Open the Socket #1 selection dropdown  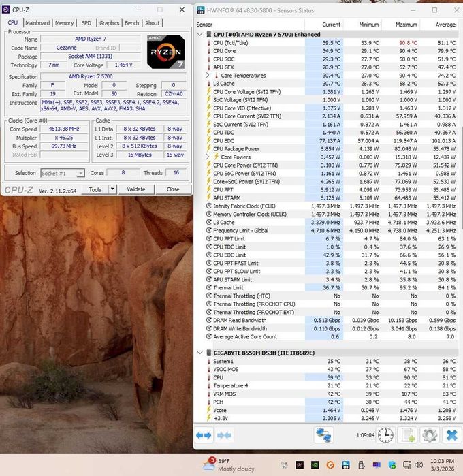coord(63,173)
